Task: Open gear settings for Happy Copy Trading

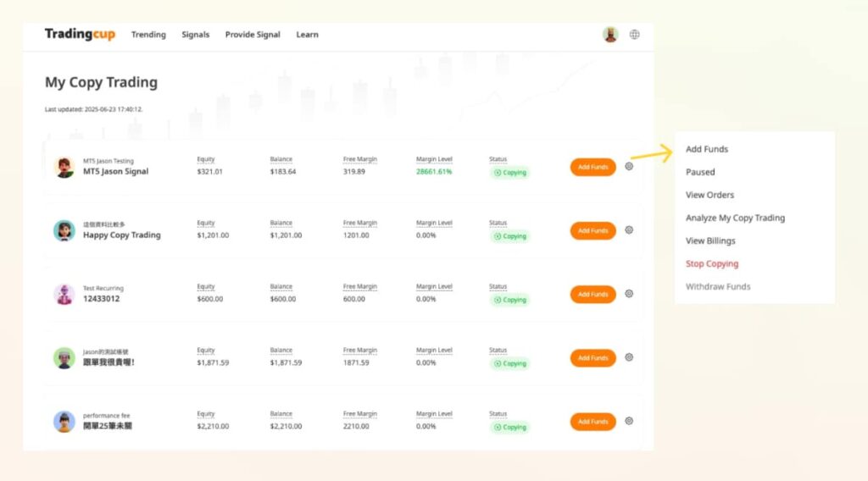Action: pos(629,230)
